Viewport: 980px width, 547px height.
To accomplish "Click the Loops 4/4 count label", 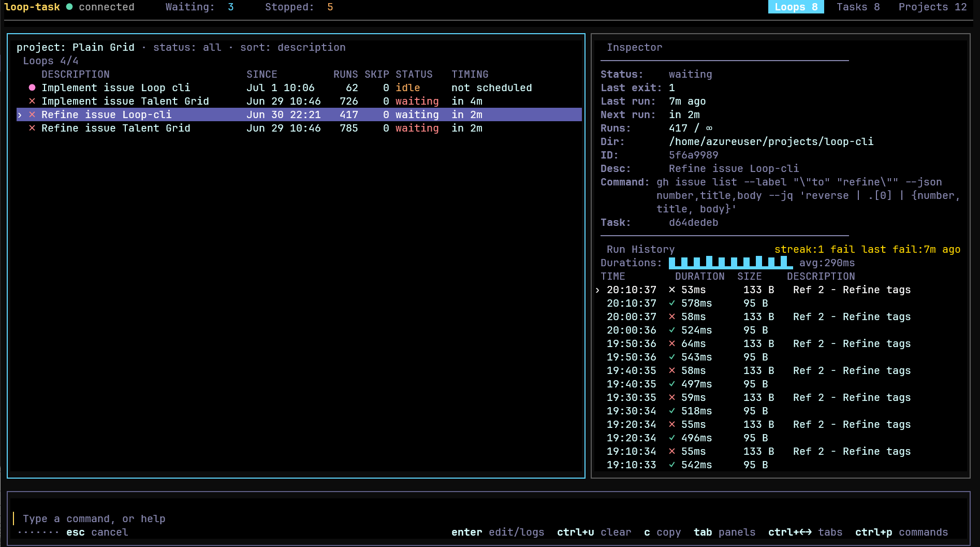I will pos(50,61).
